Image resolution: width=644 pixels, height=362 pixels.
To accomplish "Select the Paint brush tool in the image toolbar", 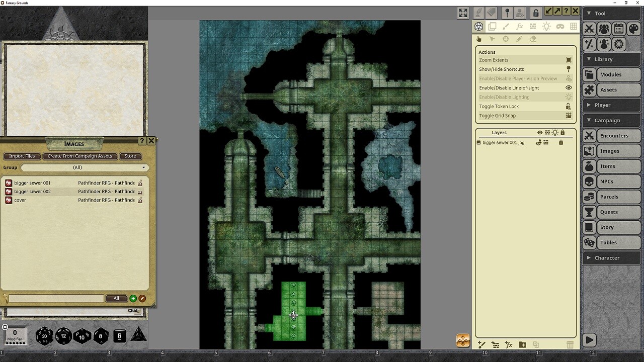I will (507, 27).
